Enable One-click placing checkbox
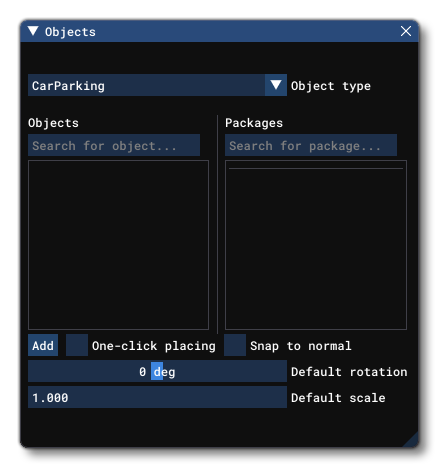 tap(77, 345)
